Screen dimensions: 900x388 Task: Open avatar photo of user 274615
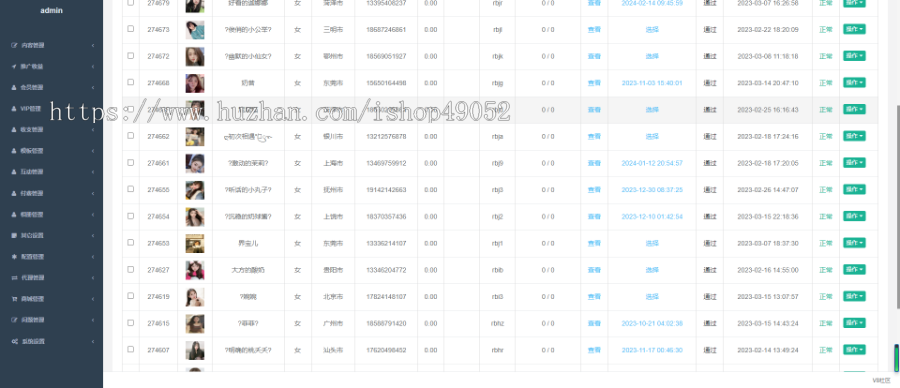pos(195,324)
